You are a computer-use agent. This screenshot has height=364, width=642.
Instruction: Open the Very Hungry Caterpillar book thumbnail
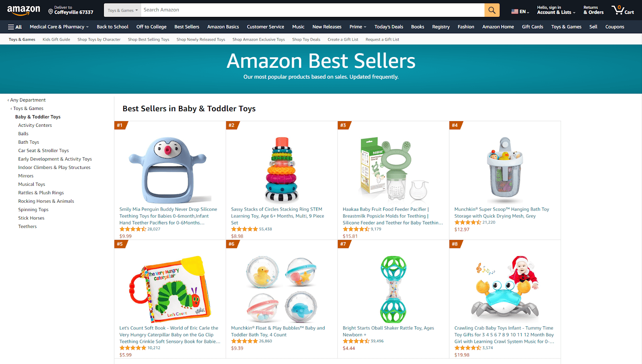tap(170, 289)
